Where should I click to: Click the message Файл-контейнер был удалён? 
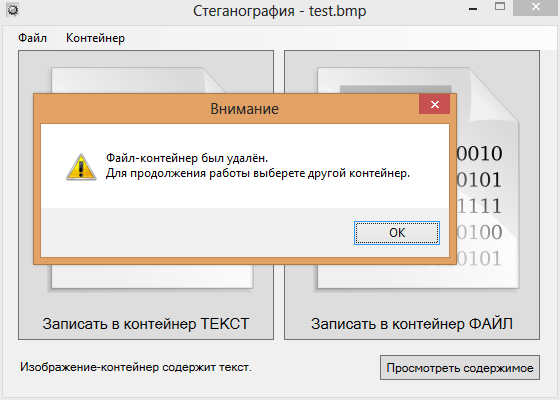click(187, 158)
